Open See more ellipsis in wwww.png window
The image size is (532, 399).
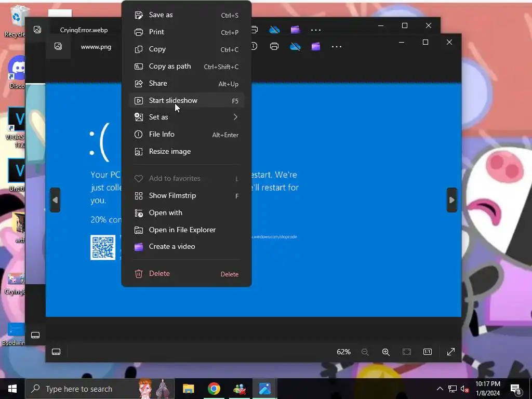(x=337, y=46)
